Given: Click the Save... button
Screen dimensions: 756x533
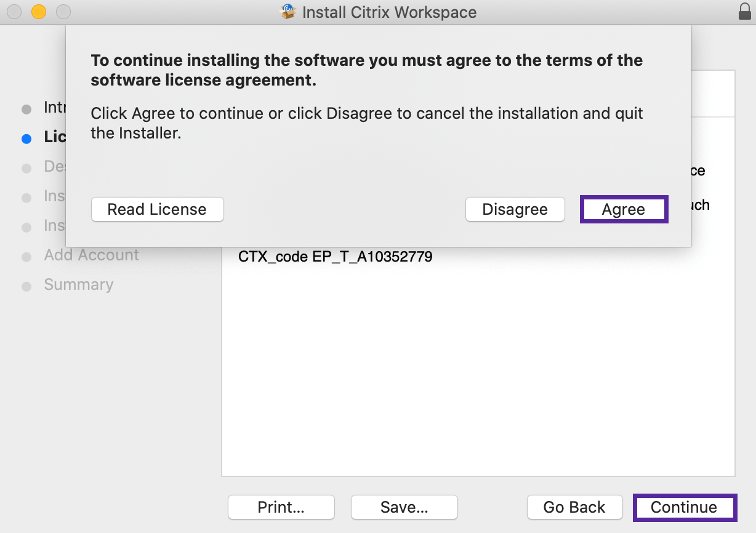Looking at the screenshot, I should tap(404, 507).
